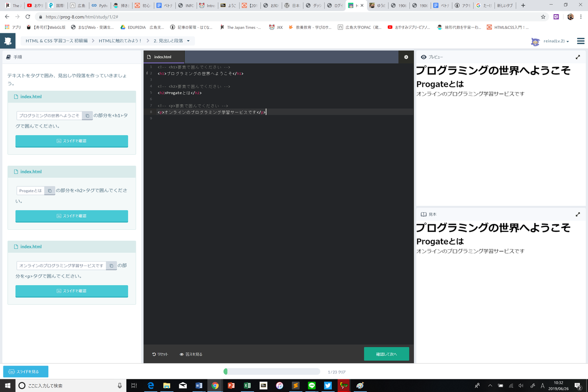Open PowerPoint from the taskbar
Viewport: 588px width, 392px height.
coord(231,386)
